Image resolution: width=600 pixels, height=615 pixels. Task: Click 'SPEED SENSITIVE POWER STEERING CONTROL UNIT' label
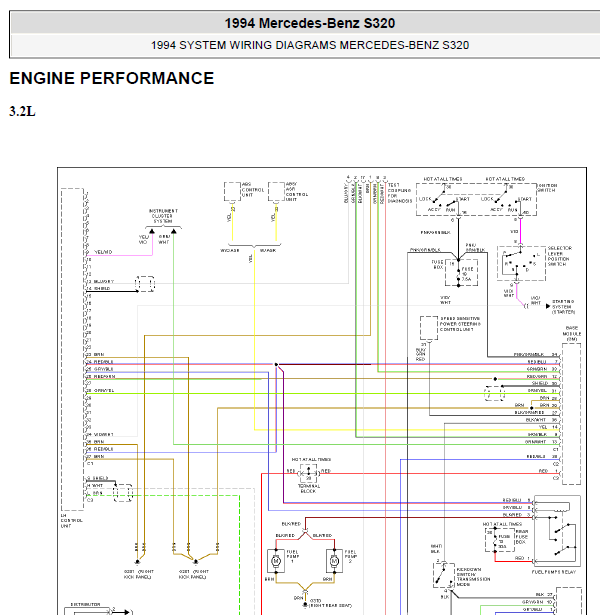point(460,324)
